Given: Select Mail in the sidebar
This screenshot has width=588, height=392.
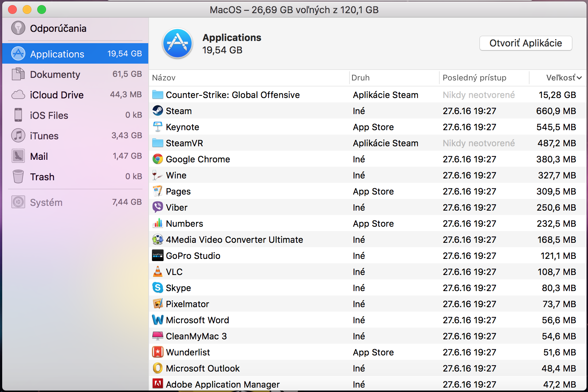Looking at the screenshot, I should point(75,156).
